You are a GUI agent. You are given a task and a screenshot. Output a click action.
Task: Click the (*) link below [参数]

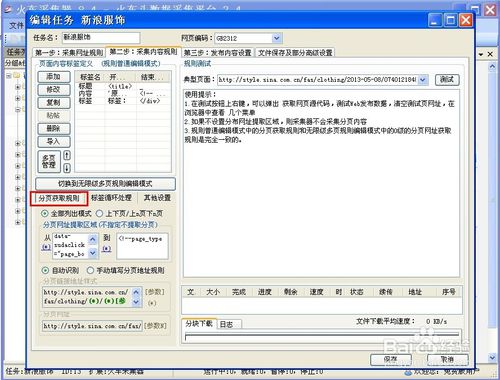[x=152, y=303]
